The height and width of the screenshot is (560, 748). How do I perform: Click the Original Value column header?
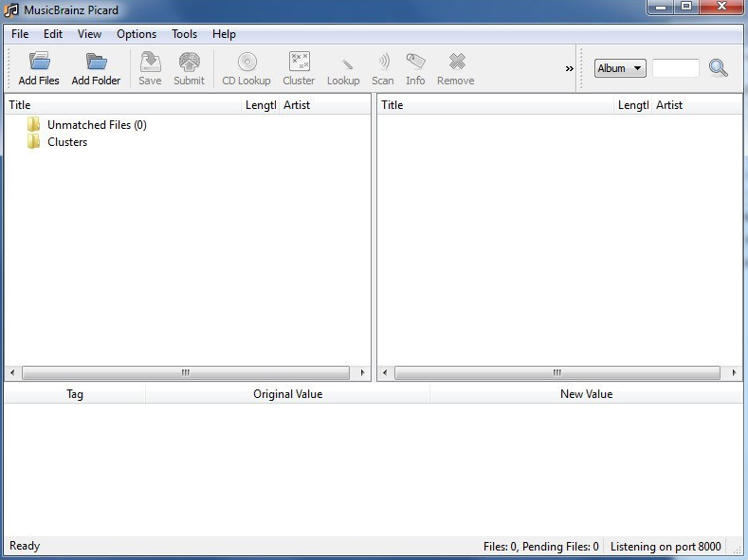click(287, 394)
